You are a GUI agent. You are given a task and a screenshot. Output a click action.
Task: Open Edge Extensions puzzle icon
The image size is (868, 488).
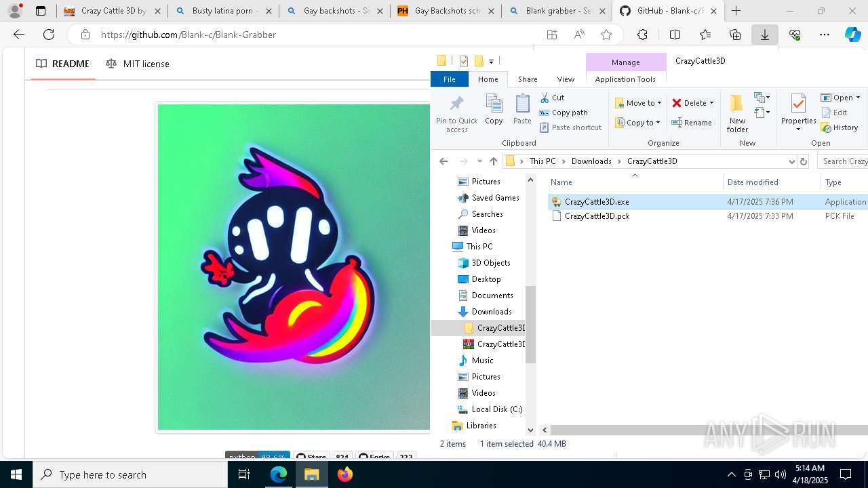coord(642,35)
